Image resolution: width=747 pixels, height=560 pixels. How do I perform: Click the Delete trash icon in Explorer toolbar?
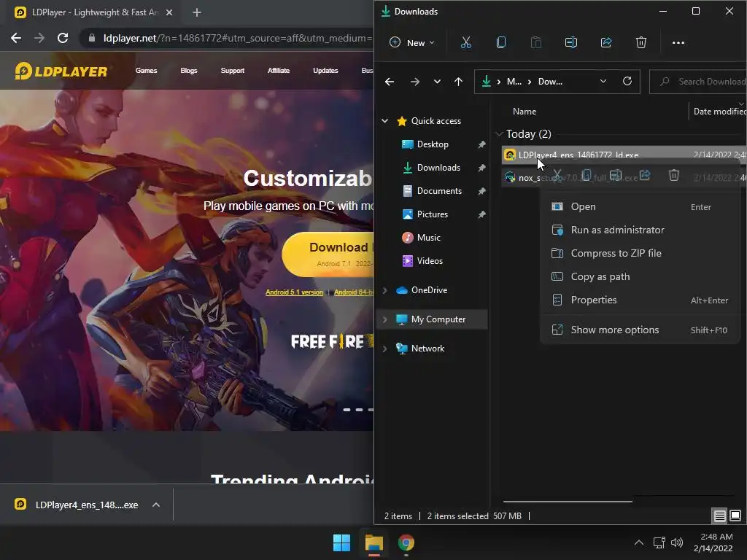[x=640, y=43]
